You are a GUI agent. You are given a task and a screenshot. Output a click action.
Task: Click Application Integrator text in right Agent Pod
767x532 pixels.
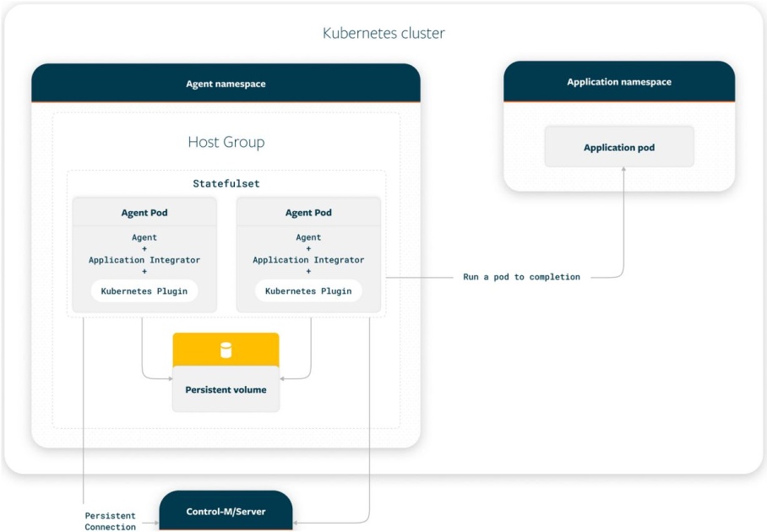pos(308,260)
